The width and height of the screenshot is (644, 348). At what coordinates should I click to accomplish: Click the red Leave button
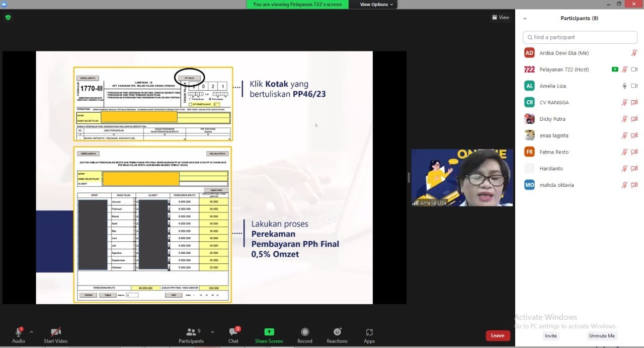(x=498, y=335)
